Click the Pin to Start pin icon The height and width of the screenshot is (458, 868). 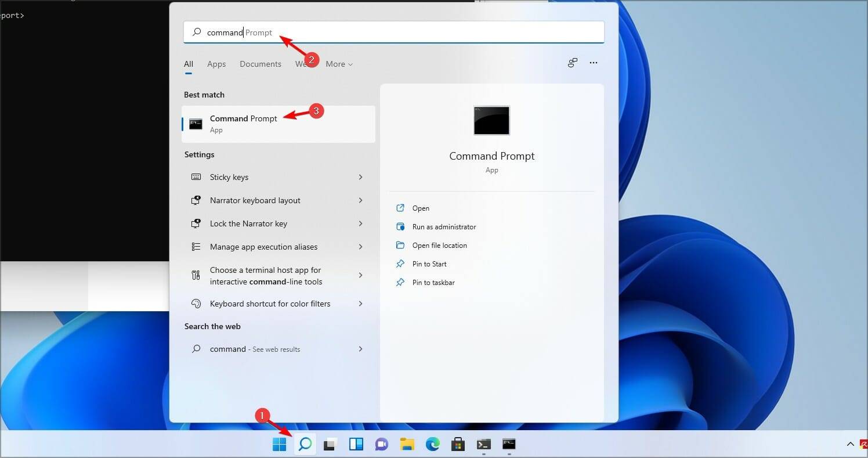400,264
